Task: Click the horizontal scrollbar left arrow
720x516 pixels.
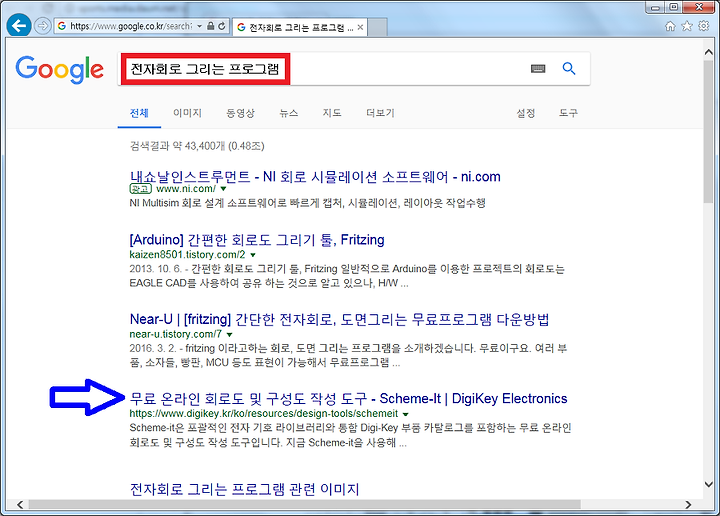Action: [19, 505]
